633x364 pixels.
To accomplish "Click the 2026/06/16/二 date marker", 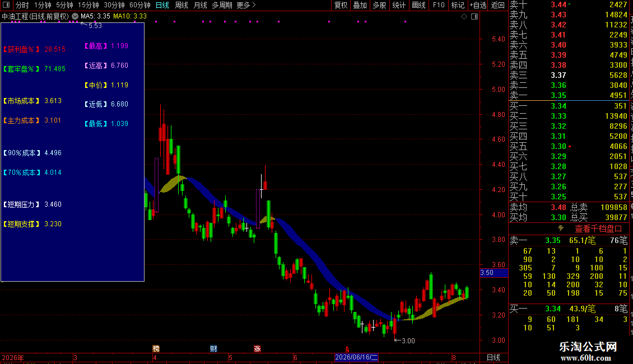I will 356,357.
